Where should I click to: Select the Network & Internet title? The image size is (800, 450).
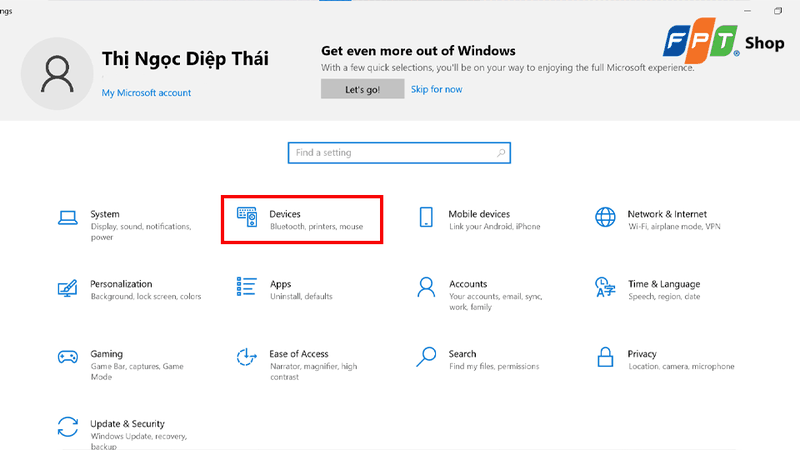[667, 214]
